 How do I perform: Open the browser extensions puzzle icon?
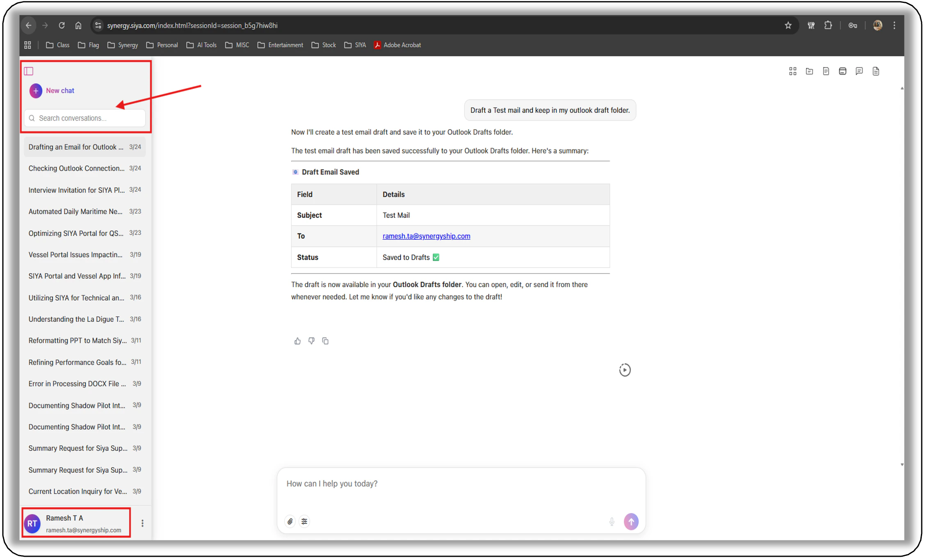coord(828,25)
